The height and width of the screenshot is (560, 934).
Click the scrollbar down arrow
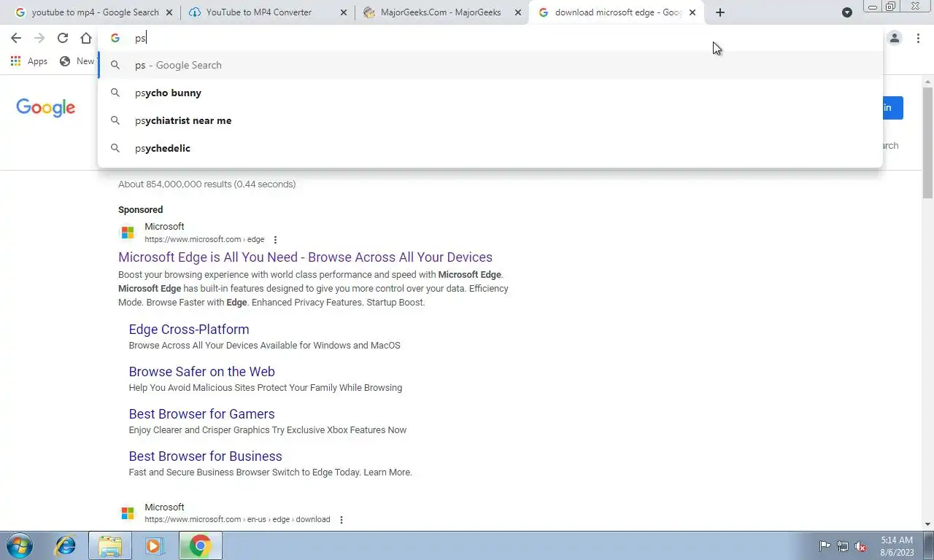928,524
